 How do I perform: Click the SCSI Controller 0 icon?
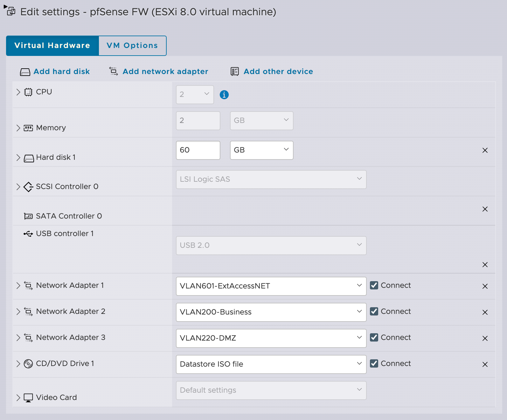[28, 187]
